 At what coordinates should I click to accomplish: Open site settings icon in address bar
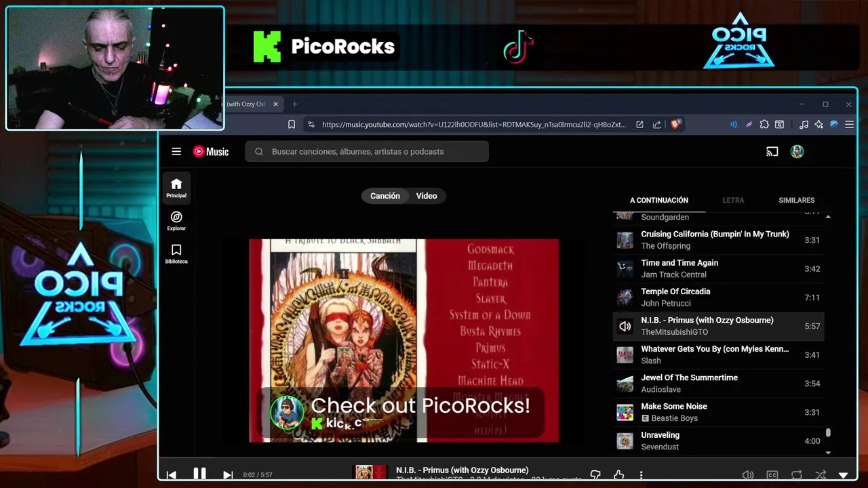311,125
